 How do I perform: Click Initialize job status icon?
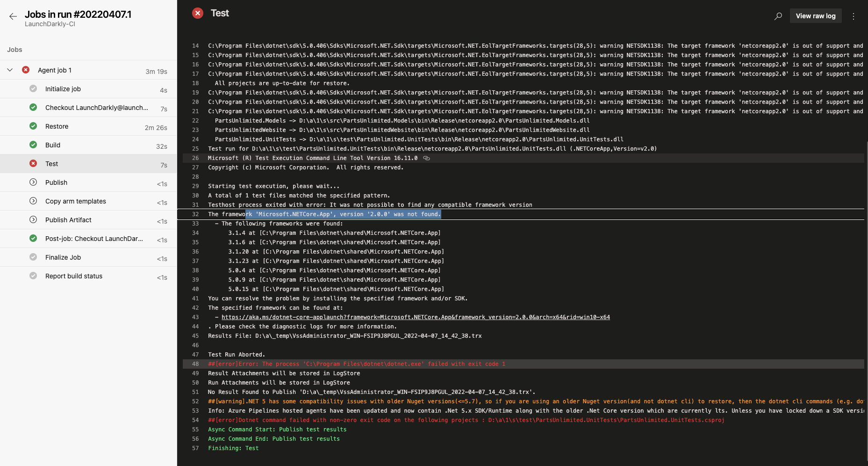coord(33,88)
